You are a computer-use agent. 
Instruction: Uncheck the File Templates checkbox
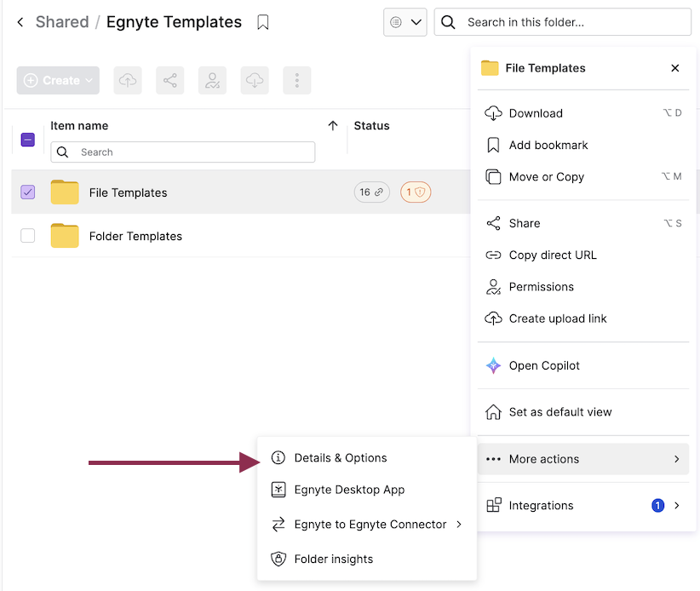pyautogui.click(x=28, y=192)
